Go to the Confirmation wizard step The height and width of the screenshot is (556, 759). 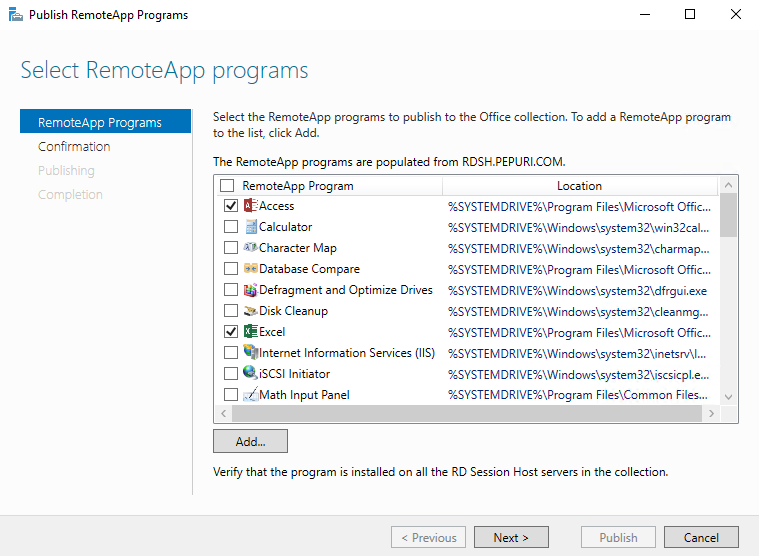[x=74, y=146]
